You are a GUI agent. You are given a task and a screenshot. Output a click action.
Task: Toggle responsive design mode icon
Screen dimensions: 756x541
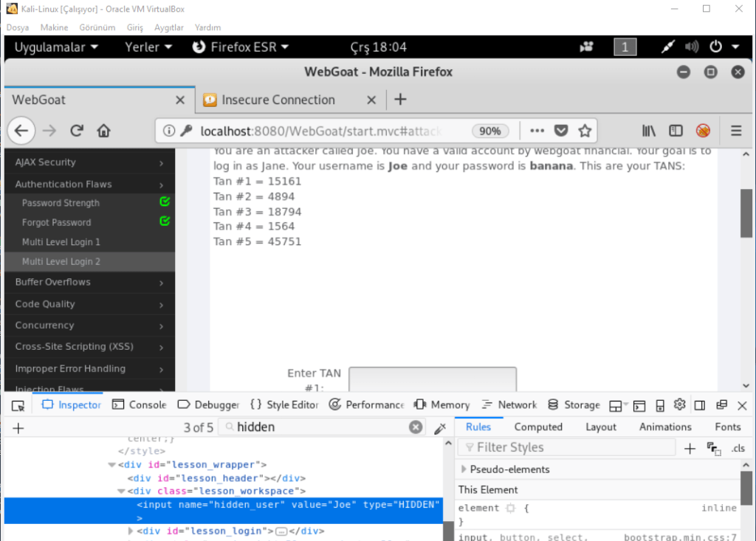pos(660,404)
